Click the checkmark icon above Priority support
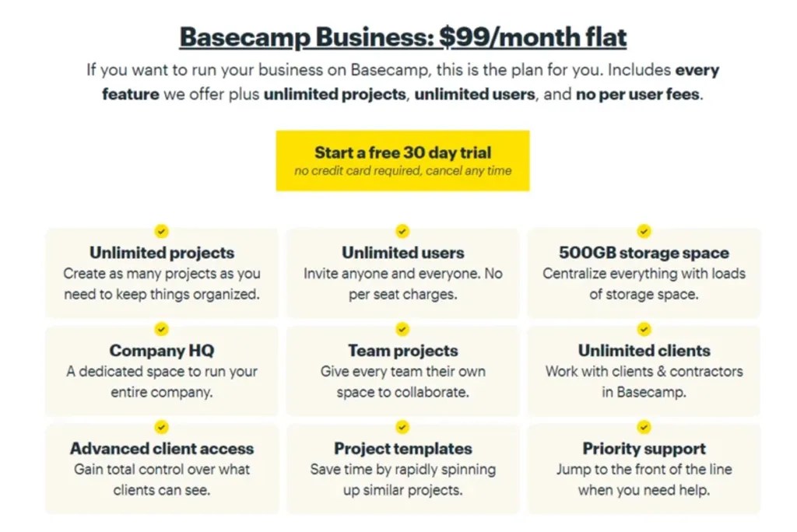The width and height of the screenshot is (797, 532). tap(644, 427)
